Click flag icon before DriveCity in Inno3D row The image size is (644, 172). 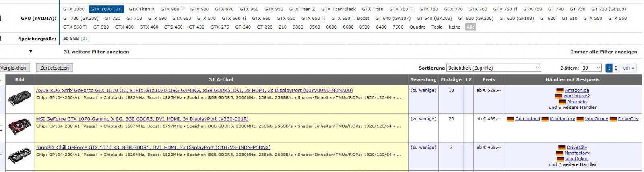[561, 148]
